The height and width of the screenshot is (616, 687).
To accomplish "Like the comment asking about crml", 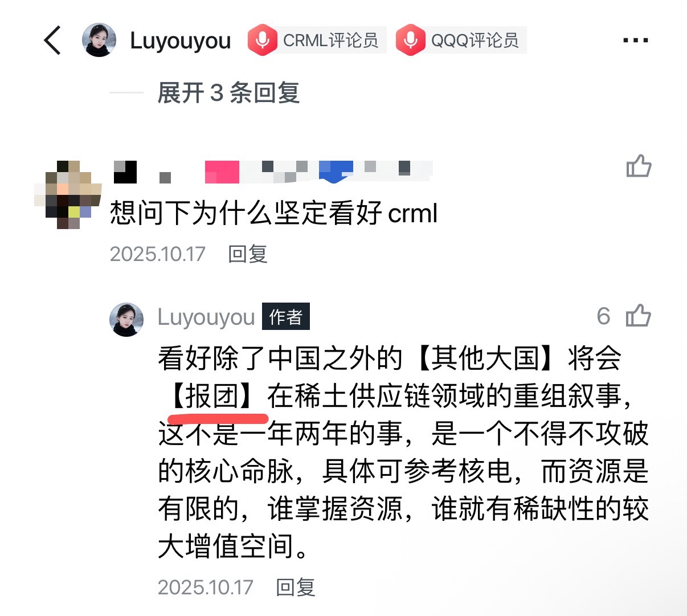I will tap(639, 166).
